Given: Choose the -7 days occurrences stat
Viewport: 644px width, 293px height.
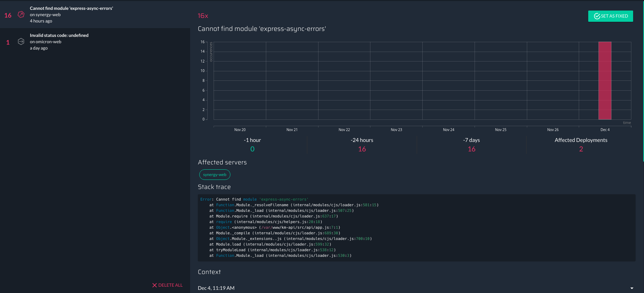Looking at the screenshot, I should click(x=471, y=145).
